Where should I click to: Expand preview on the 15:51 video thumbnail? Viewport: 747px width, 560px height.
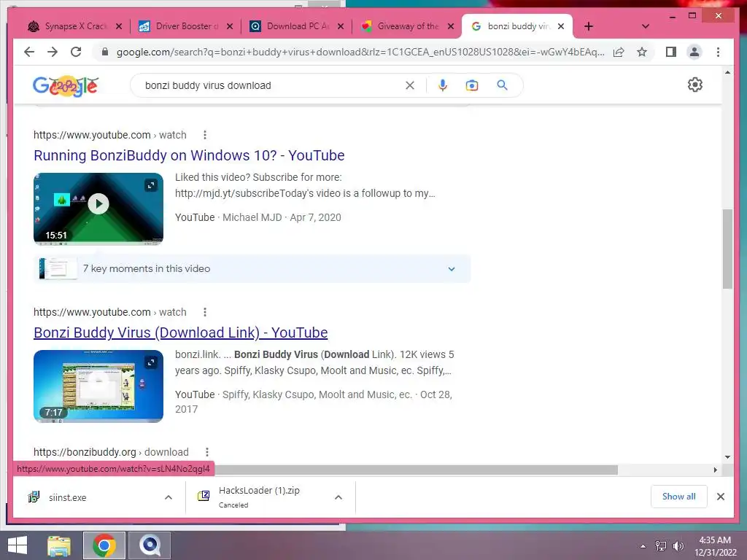(151, 185)
